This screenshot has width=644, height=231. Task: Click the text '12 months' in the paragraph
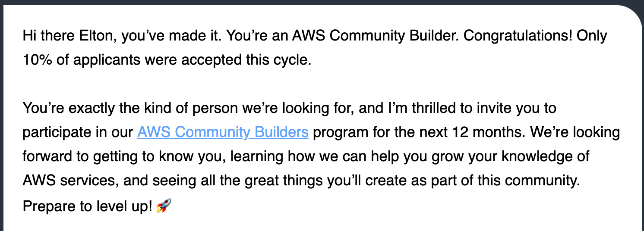pyautogui.click(x=459, y=132)
